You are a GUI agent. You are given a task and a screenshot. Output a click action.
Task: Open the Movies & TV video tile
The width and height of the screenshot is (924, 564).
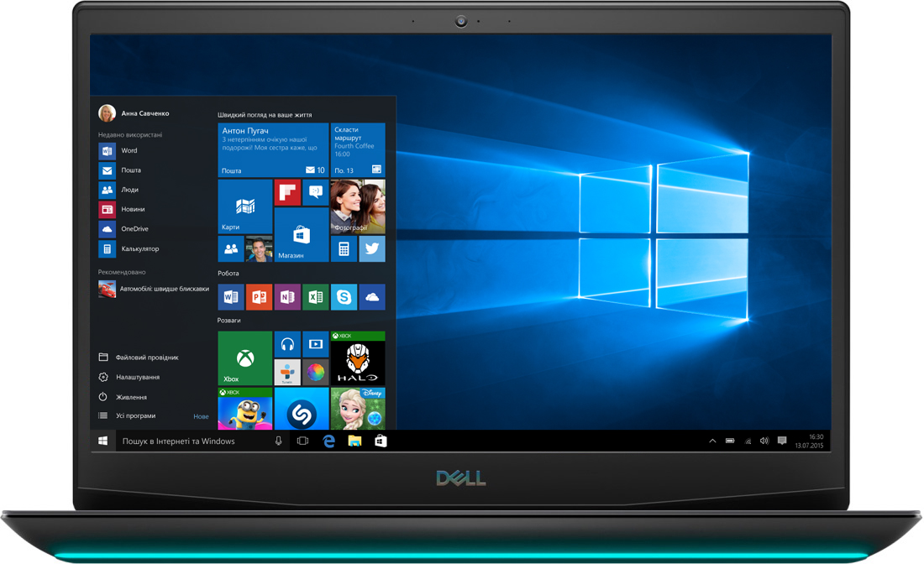coord(315,344)
